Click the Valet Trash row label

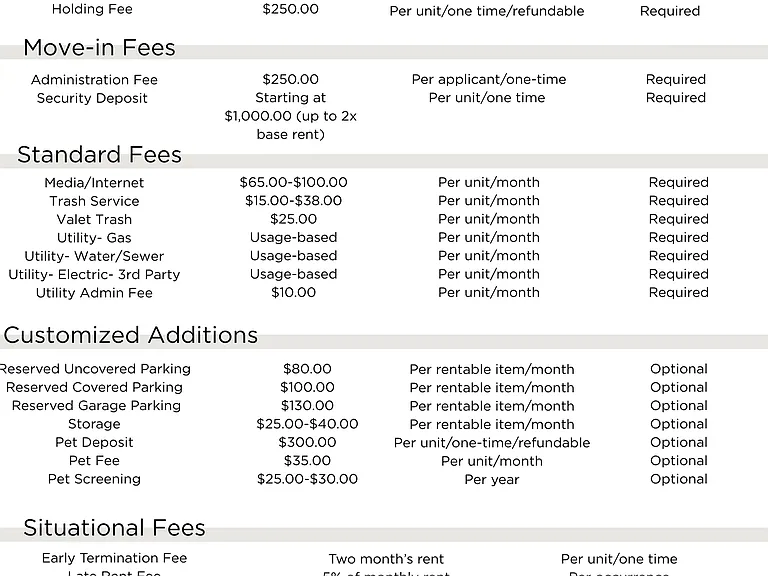tap(94, 219)
